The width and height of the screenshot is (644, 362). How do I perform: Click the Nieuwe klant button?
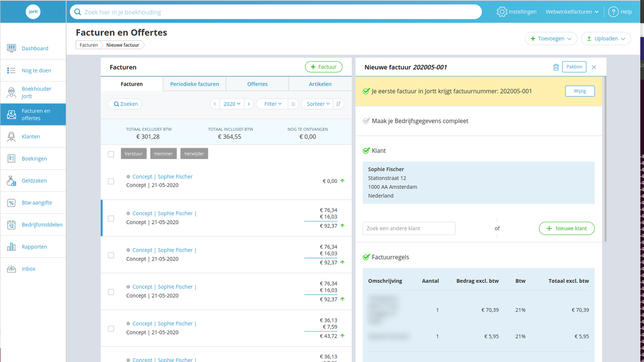coord(567,228)
